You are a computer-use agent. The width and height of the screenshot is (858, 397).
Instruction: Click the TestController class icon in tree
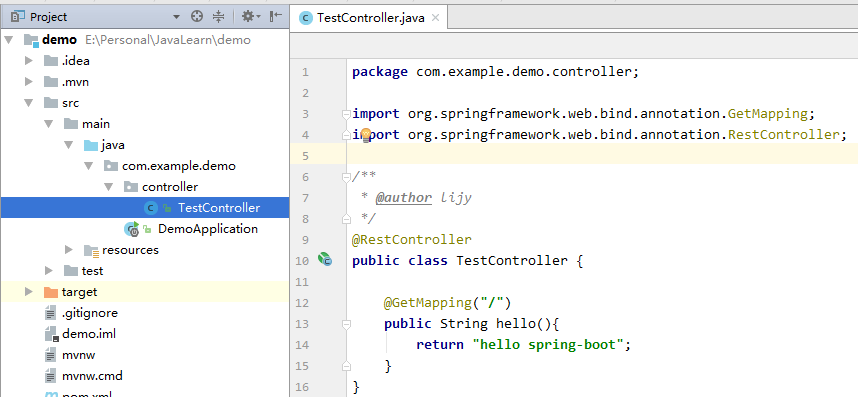[x=150, y=208]
